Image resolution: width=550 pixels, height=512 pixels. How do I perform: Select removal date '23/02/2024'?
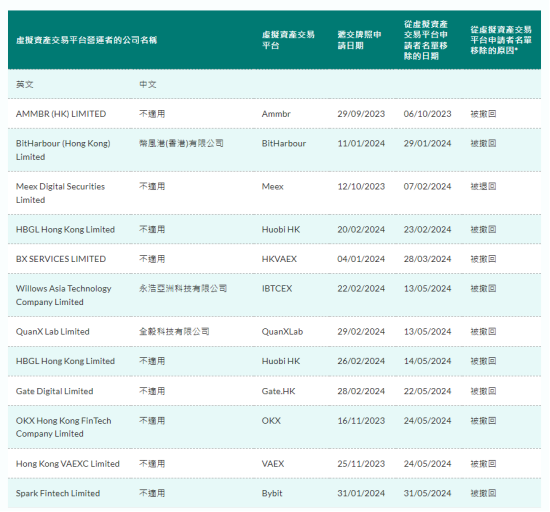[427, 229]
